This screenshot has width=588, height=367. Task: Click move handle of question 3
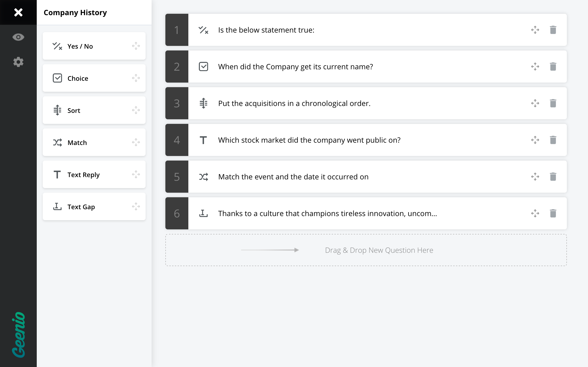click(535, 103)
